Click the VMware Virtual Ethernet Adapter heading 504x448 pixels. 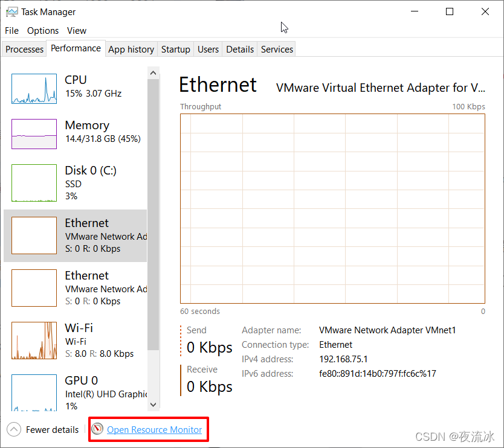(381, 88)
